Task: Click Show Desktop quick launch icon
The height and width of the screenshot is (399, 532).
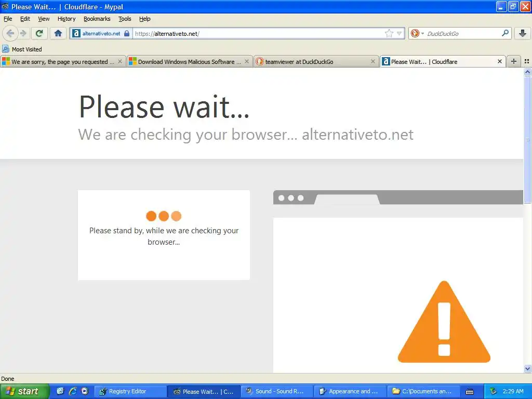Action: 60,391
